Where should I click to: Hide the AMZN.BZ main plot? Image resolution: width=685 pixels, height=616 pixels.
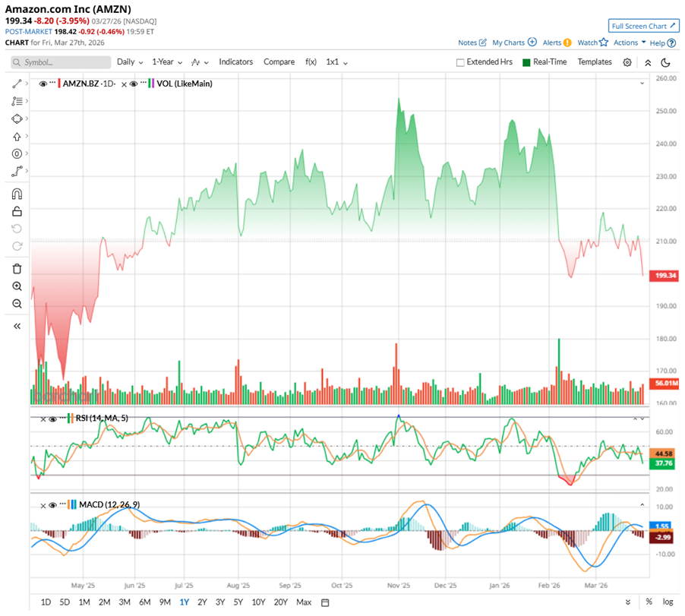[43, 84]
